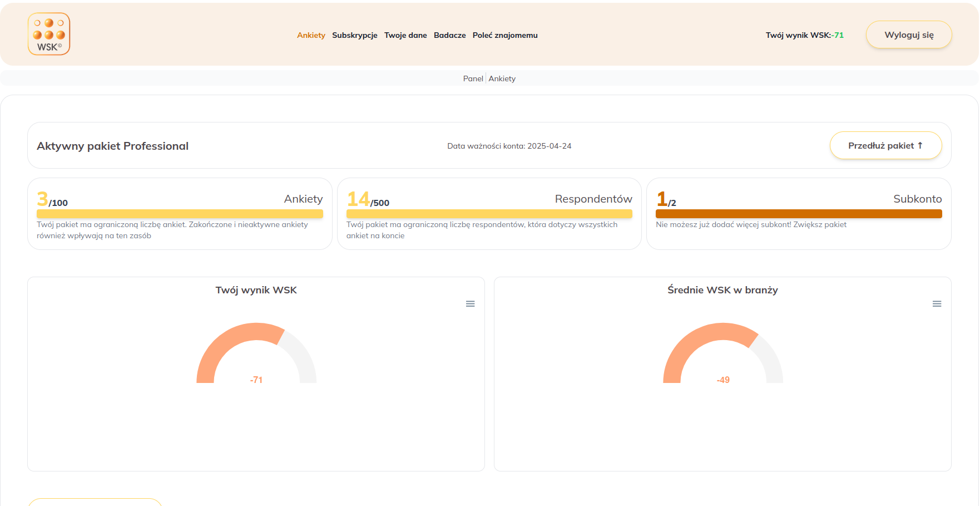Click the 1/2 Subkonto counter

click(x=666, y=199)
